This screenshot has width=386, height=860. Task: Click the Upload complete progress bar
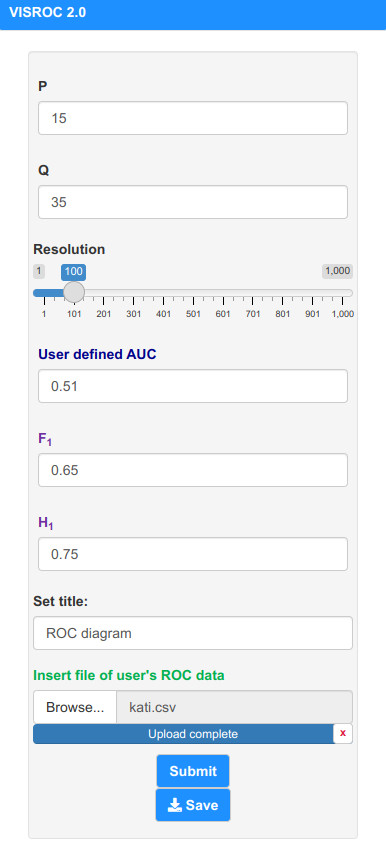[x=183, y=734]
